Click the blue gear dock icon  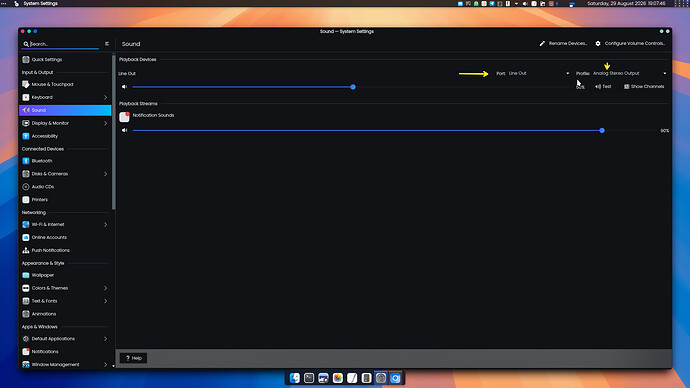(x=395, y=378)
